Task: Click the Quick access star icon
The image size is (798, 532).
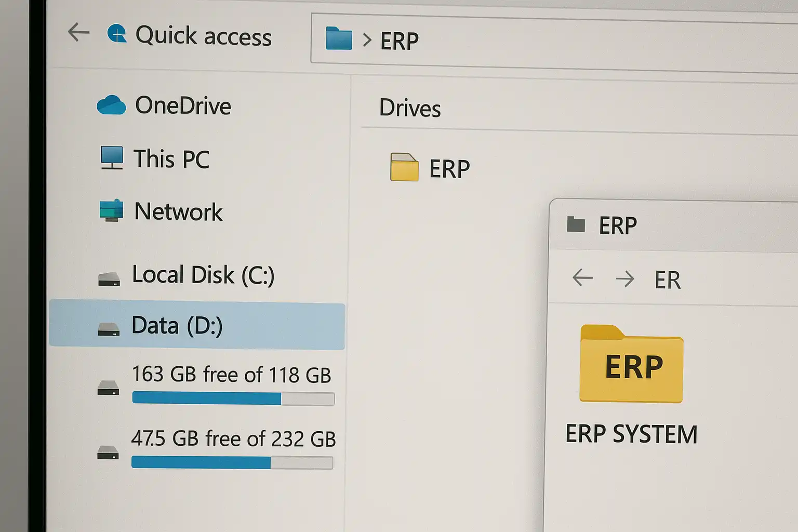Action: [117, 34]
